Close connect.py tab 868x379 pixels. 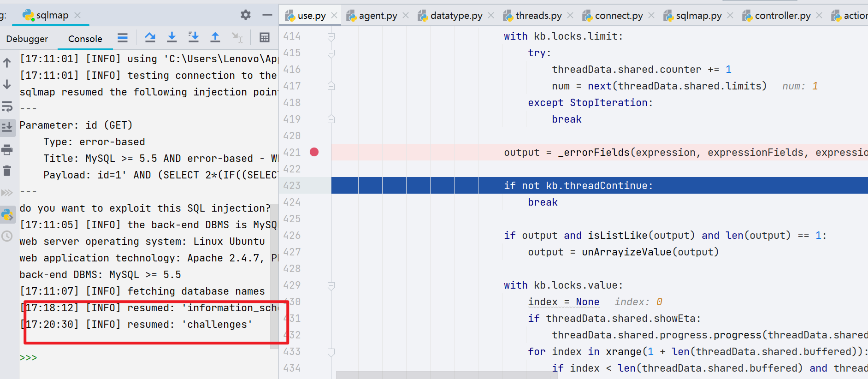click(651, 15)
